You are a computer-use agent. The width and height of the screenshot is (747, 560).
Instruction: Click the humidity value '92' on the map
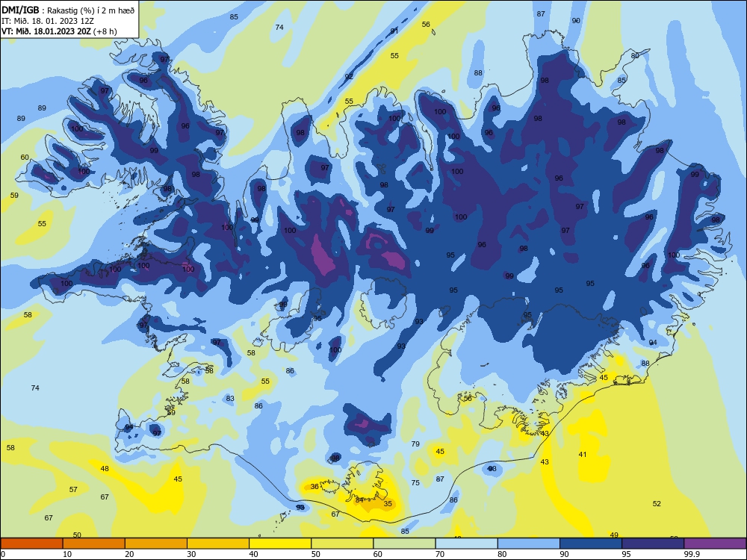[x=349, y=76]
